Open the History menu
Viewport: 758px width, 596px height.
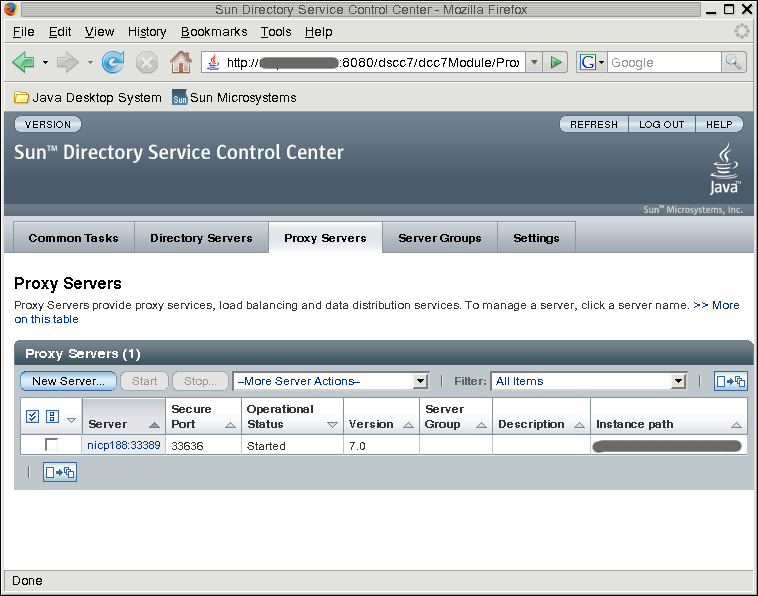pos(147,32)
